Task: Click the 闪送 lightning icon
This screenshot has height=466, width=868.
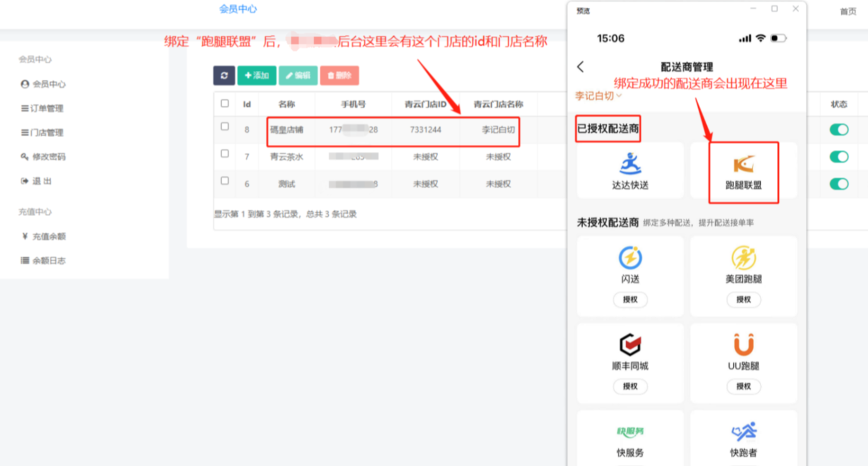Action: (x=630, y=257)
